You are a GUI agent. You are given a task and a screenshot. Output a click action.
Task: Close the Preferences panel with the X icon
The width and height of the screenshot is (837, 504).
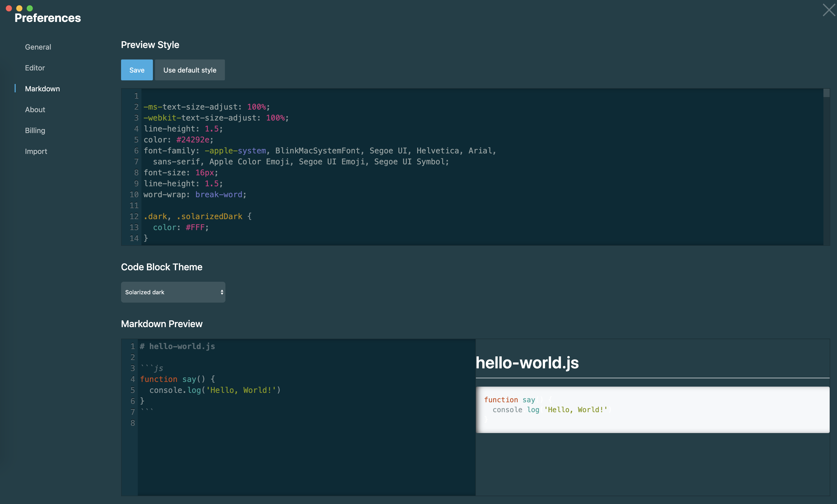pos(829,10)
